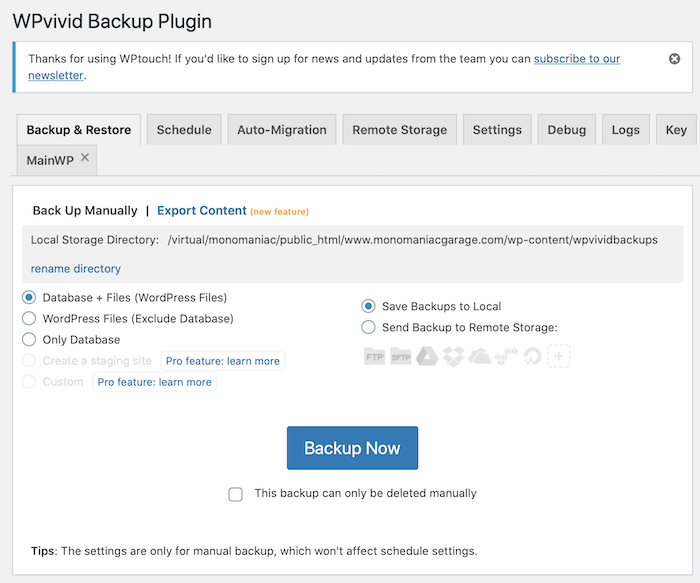The image size is (700, 583).
Task: Close the MainWP tab with the X
Action: coord(85,157)
